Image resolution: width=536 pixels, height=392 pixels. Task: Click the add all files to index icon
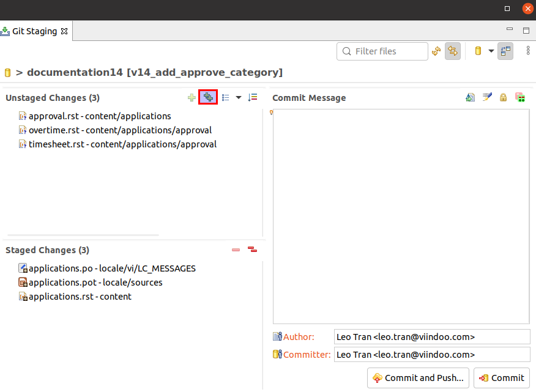click(x=208, y=97)
